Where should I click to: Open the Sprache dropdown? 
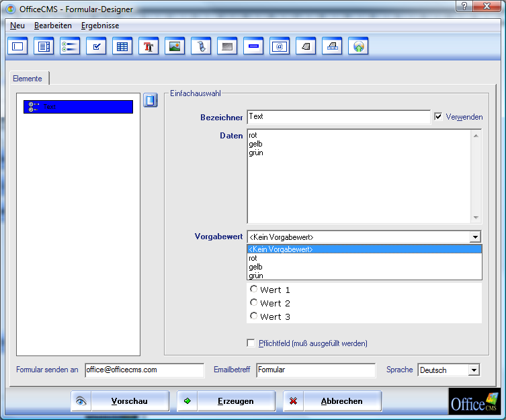[x=474, y=370]
